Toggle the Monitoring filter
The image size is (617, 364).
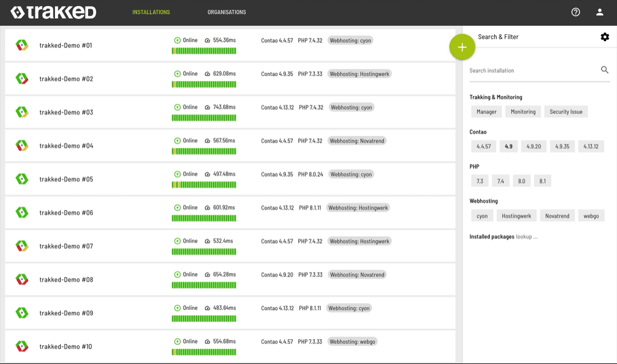pos(523,112)
